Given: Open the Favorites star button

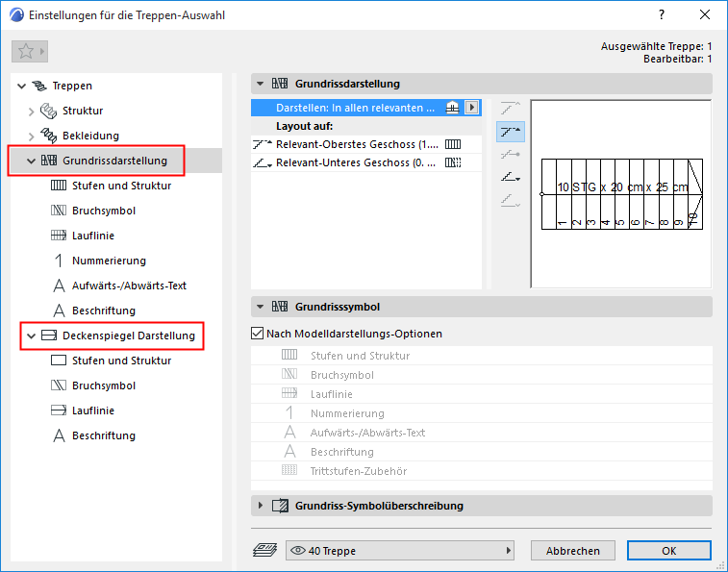Looking at the screenshot, I should pos(30,51).
